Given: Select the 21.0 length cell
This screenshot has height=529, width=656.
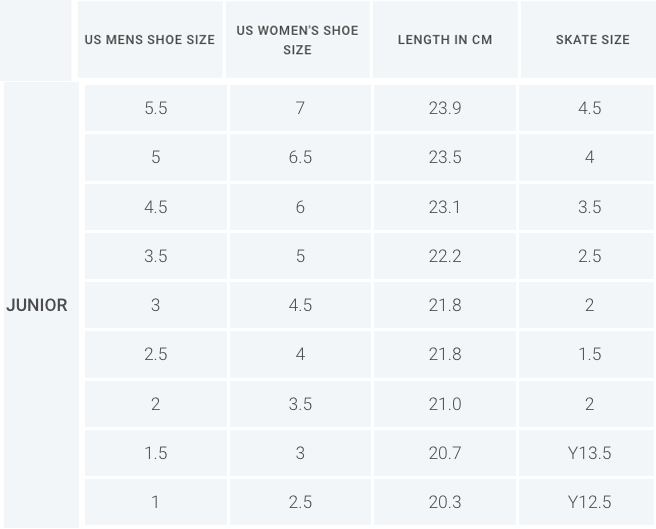Looking at the screenshot, I should (x=445, y=404).
